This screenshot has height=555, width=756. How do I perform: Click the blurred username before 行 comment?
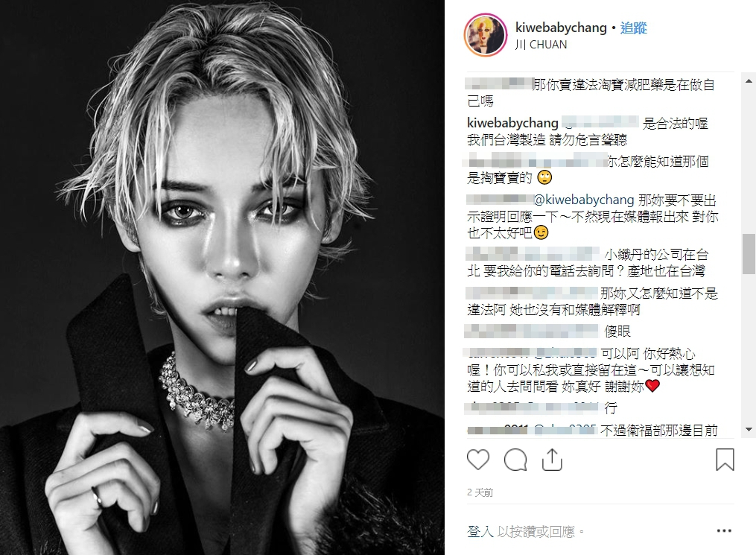[x=531, y=407]
